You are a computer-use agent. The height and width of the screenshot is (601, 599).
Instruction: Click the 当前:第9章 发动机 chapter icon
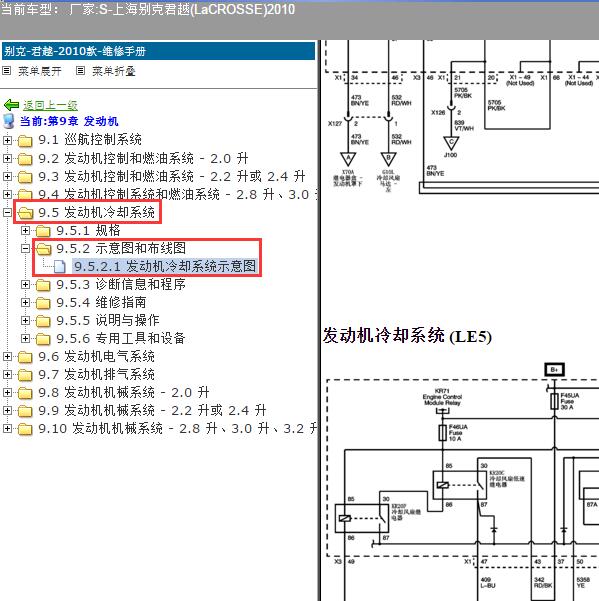(8, 121)
